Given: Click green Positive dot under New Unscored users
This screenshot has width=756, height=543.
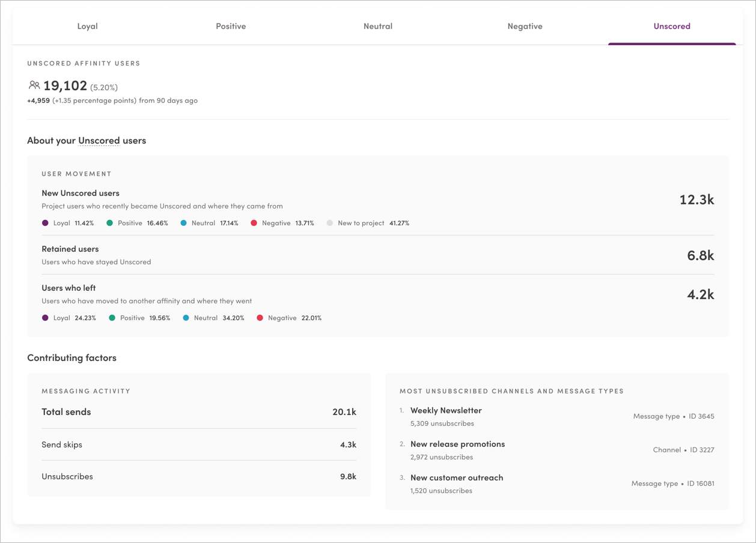Looking at the screenshot, I should 109,223.
